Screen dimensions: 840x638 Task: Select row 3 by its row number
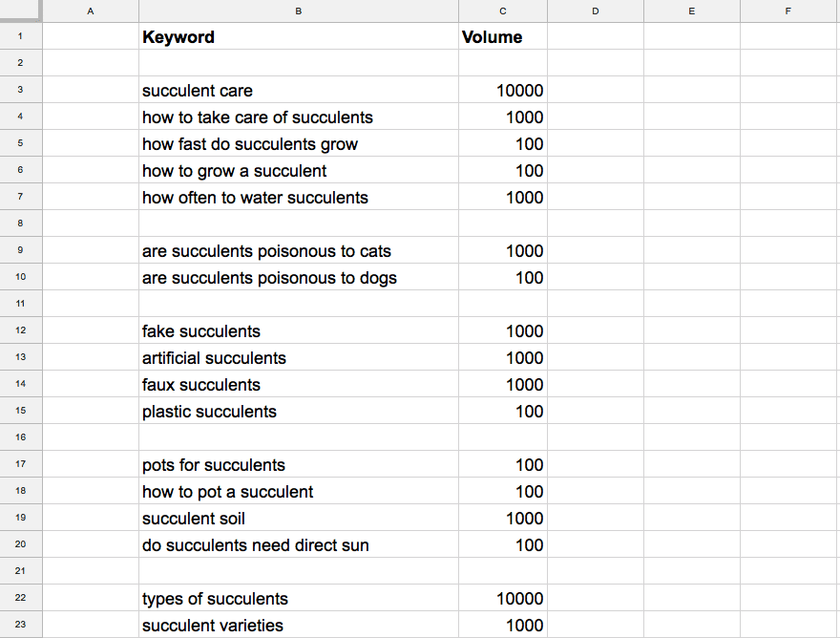coord(19,90)
